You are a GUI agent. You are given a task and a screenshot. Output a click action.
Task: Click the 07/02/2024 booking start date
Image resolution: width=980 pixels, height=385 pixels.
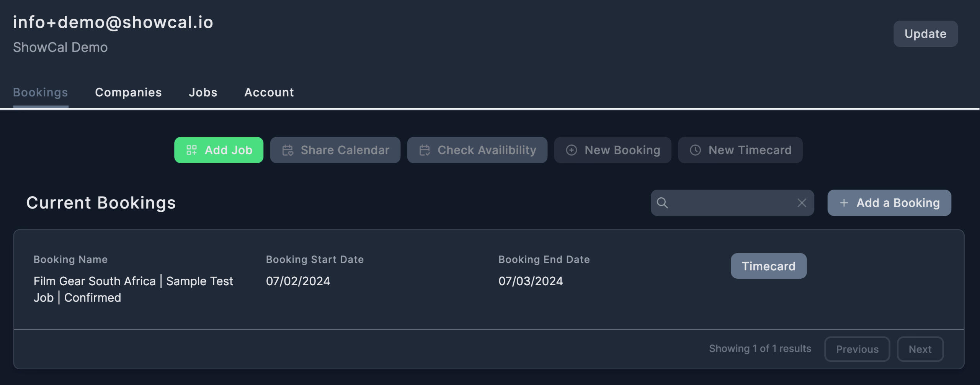[298, 281]
